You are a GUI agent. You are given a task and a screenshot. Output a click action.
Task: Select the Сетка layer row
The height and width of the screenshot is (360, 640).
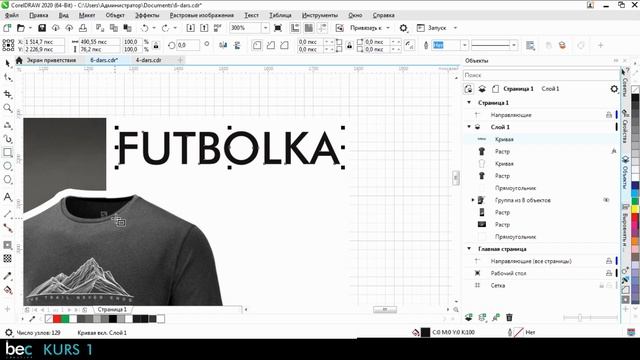[x=541, y=285]
